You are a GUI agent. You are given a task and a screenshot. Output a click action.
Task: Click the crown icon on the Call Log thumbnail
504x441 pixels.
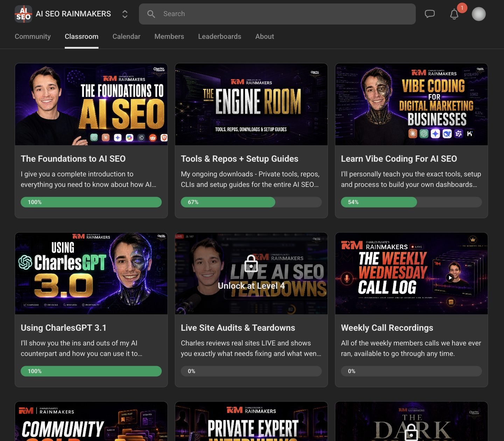[x=473, y=240]
